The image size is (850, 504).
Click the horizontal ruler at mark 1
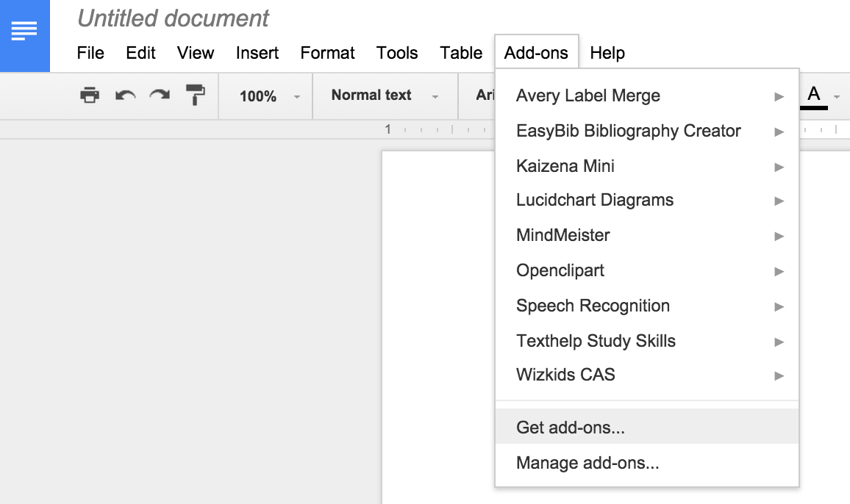click(387, 129)
